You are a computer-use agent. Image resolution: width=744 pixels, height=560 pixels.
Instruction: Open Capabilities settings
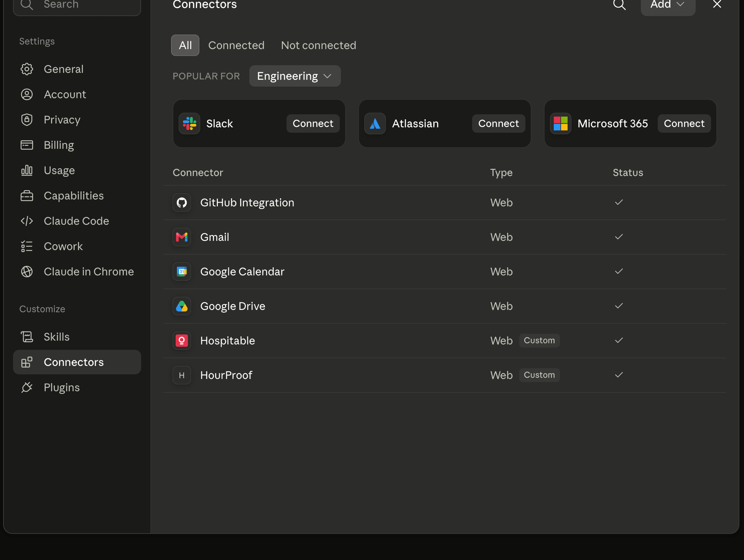point(77,196)
